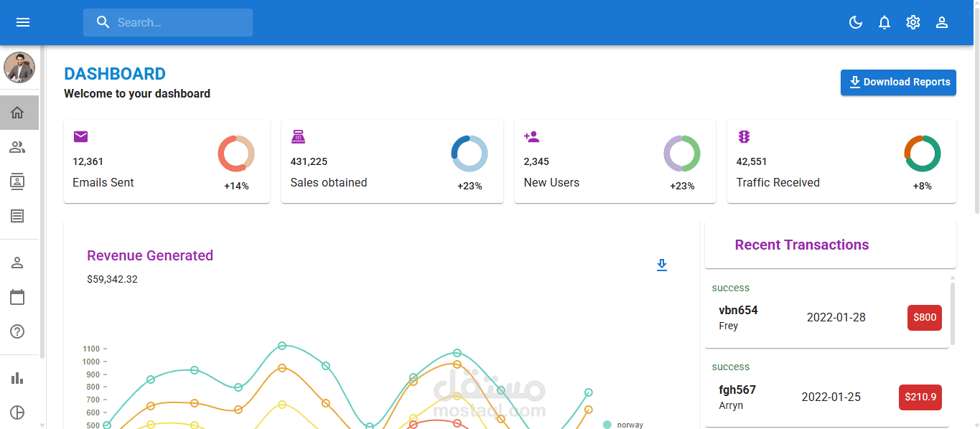
Task: Click the peak data point on teal line
Action: pyautogui.click(x=282, y=346)
